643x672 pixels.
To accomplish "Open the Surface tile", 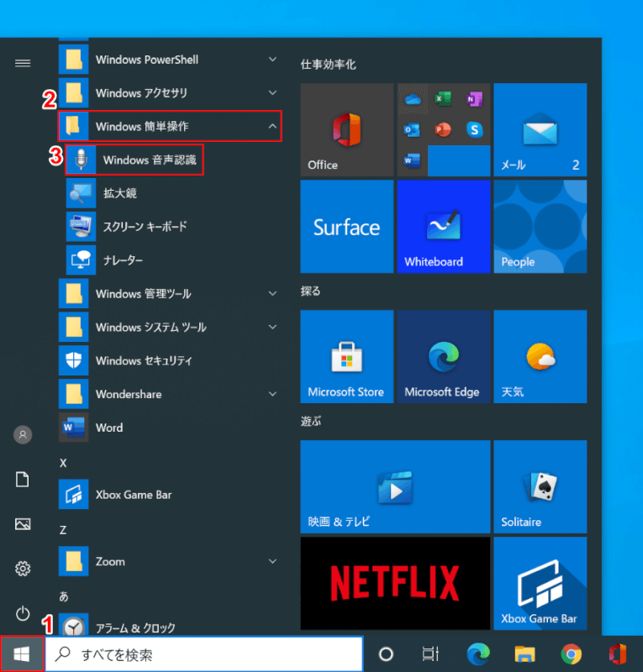I will tap(346, 226).
